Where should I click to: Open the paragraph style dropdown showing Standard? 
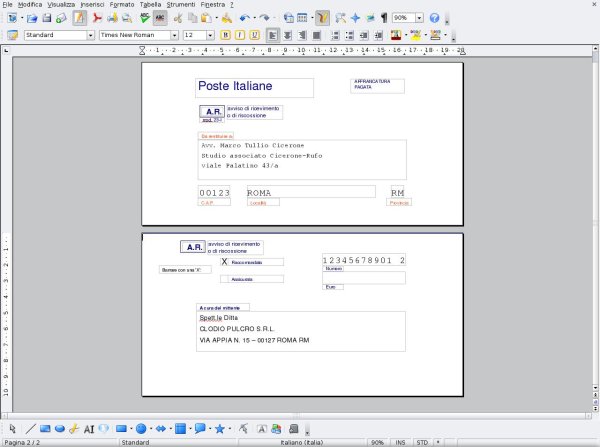tap(90, 35)
